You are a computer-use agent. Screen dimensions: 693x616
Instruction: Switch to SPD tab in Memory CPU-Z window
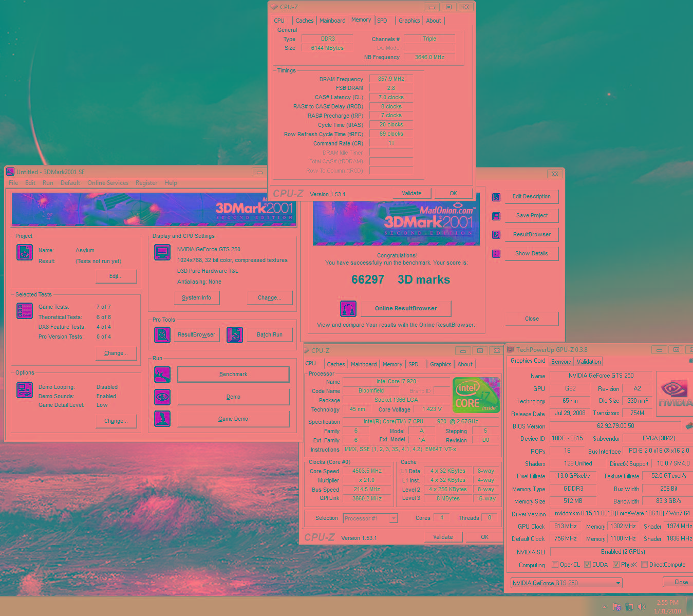tap(382, 21)
